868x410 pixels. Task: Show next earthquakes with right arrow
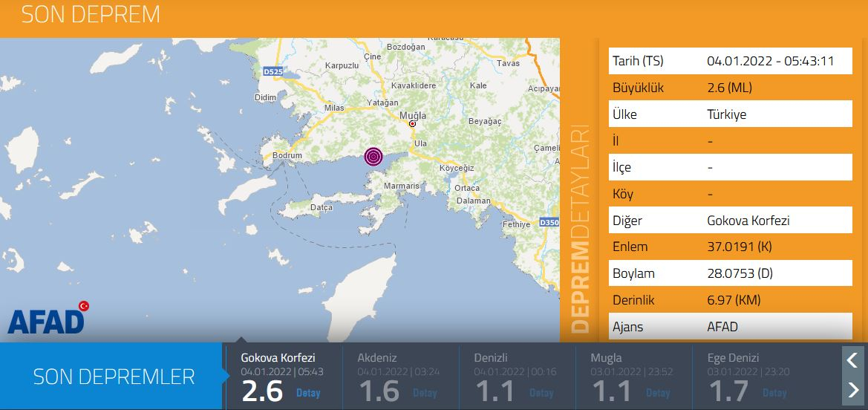click(x=852, y=389)
